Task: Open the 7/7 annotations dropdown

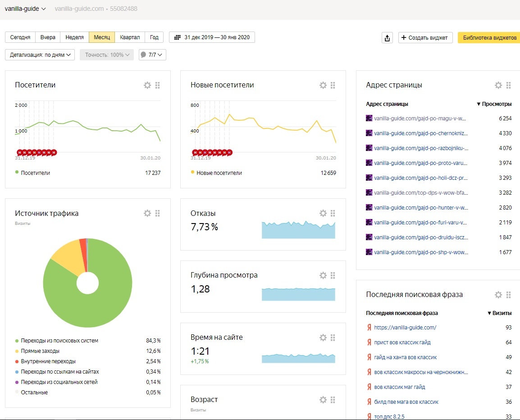Action: [152, 55]
